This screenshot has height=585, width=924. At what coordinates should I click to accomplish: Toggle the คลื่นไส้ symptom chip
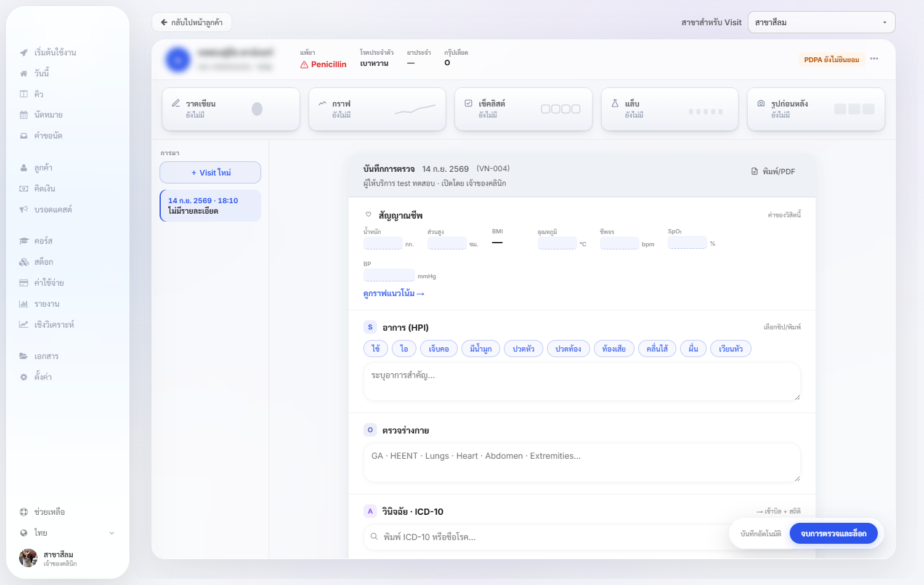(657, 349)
